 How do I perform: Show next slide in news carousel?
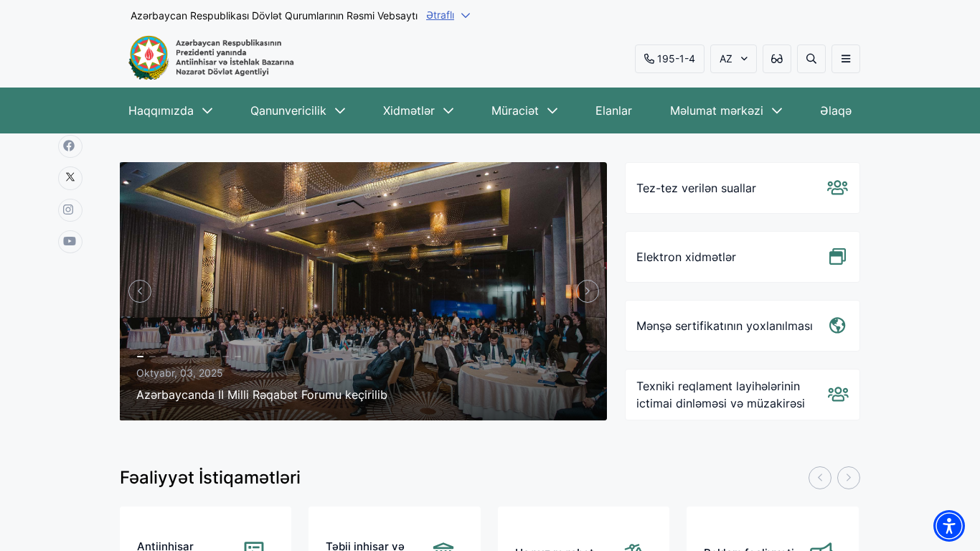point(587,291)
